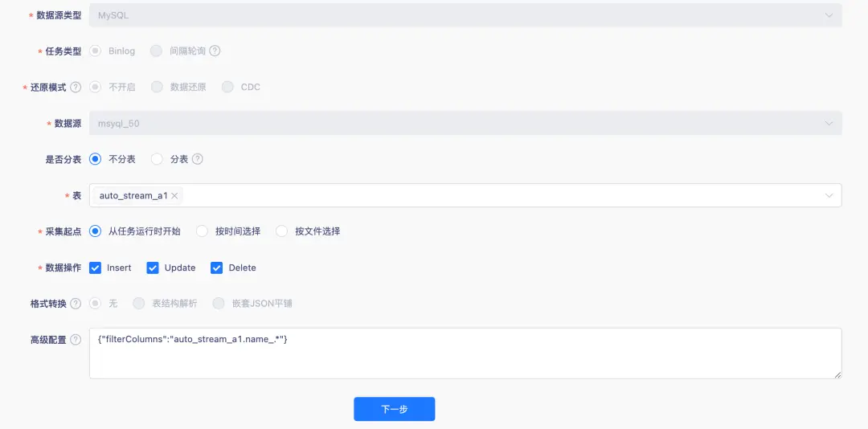Click help icon beside 还原模式 label
The image size is (868, 429).
[x=76, y=88]
